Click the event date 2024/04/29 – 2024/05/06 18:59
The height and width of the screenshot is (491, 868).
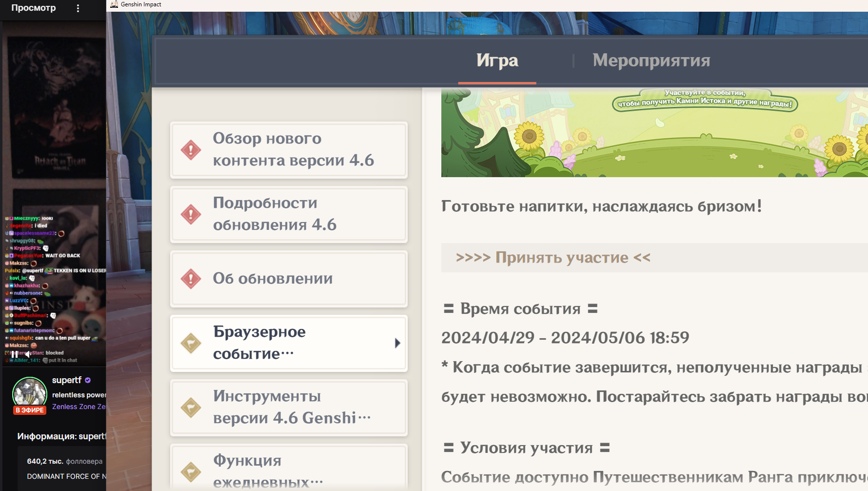click(565, 337)
